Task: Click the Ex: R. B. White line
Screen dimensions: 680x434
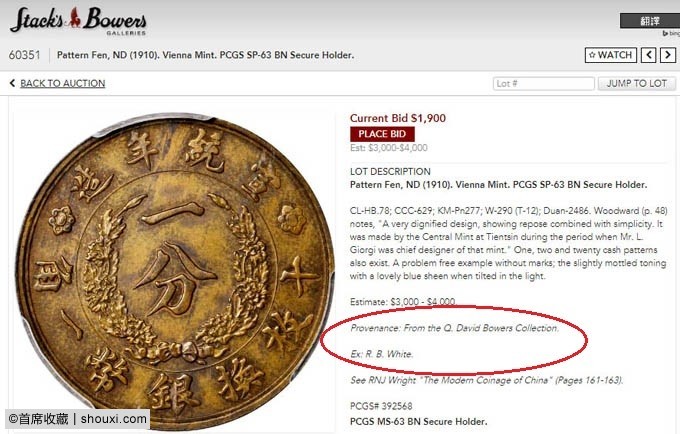Action: click(382, 354)
